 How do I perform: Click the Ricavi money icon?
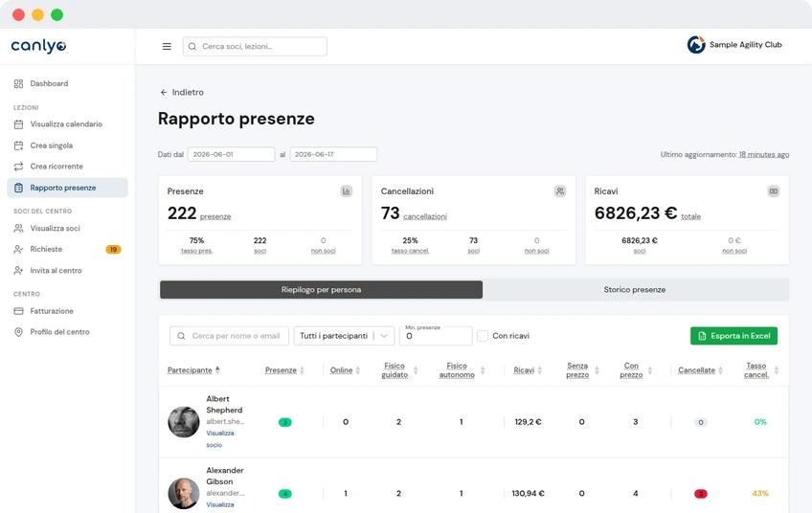click(x=773, y=191)
